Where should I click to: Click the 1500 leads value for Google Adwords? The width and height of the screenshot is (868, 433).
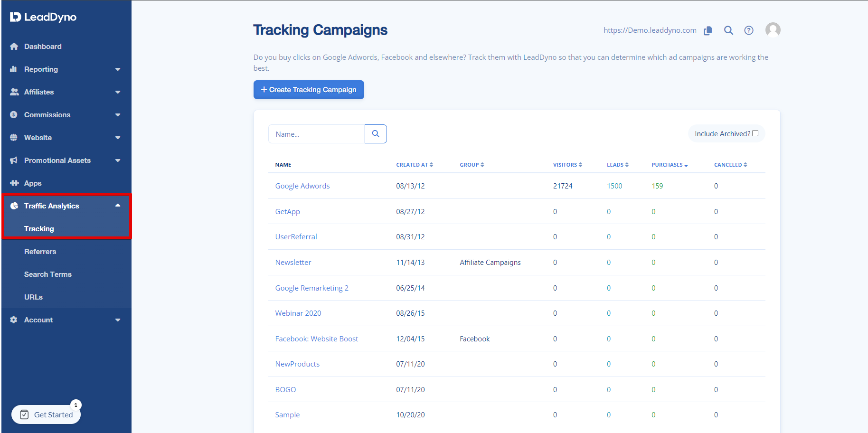pyautogui.click(x=614, y=186)
